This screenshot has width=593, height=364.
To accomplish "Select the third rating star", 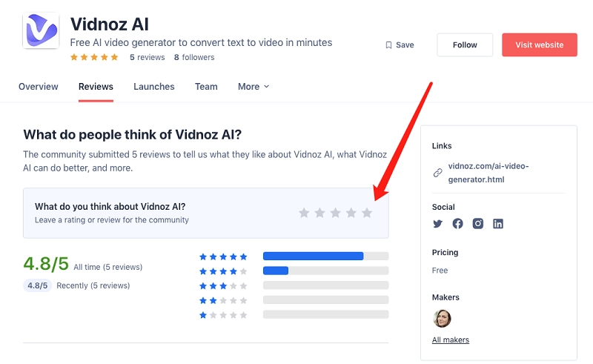I will click(335, 213).
